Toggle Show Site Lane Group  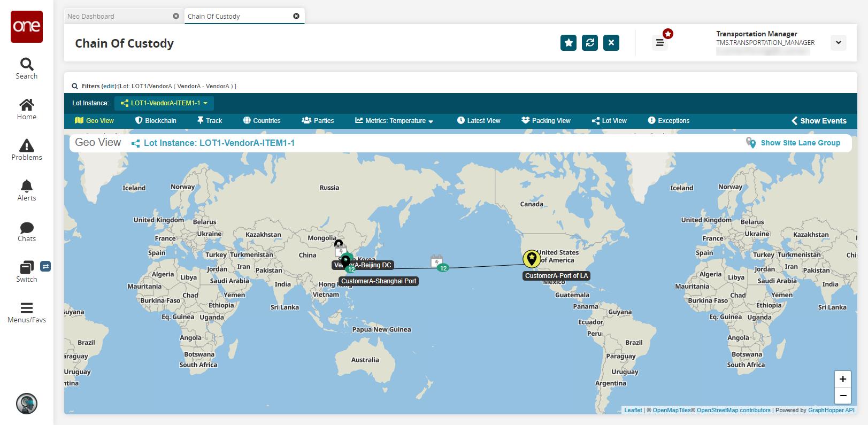[x=793, y=143]
